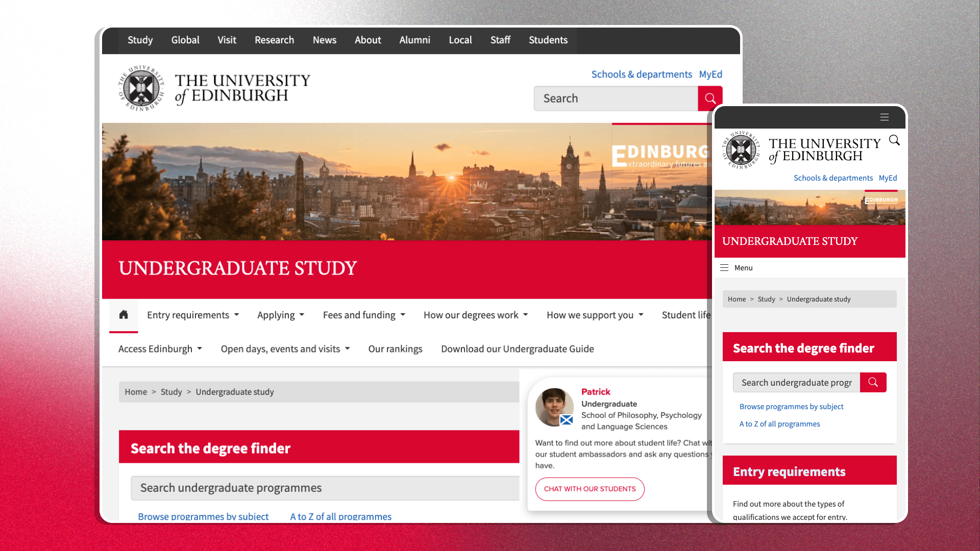Open the About top menu item

click(368, 40)
